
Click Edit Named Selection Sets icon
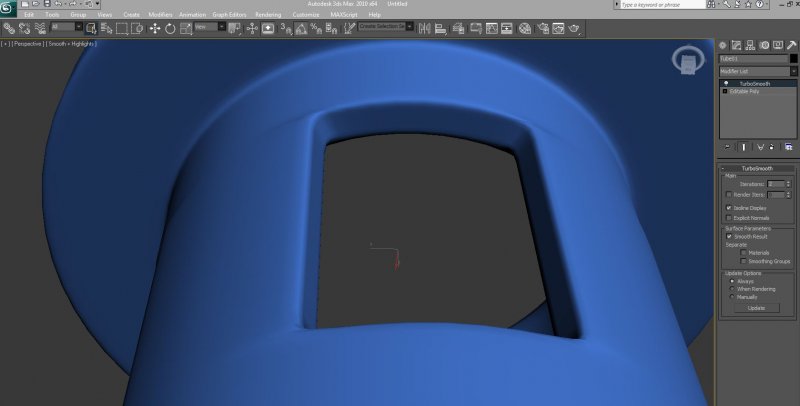[349, 29]
